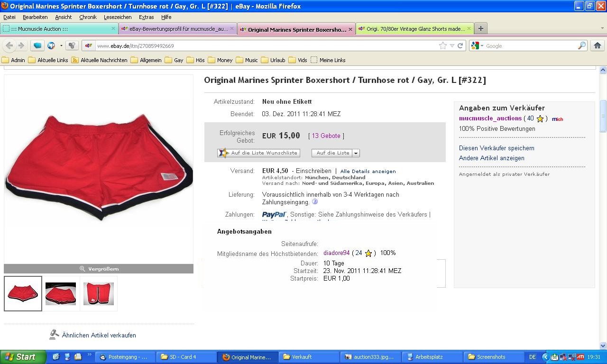
Task: Click the magnifier icon in Google search box
Action: (x=581, y=45)
